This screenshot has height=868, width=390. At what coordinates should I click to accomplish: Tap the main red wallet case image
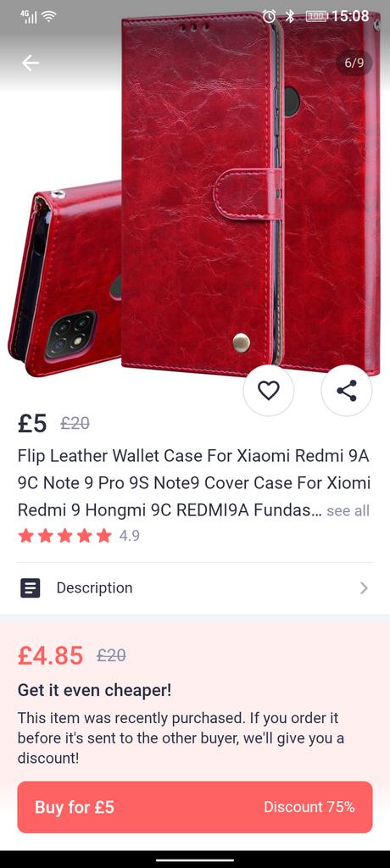click(199, 194)
